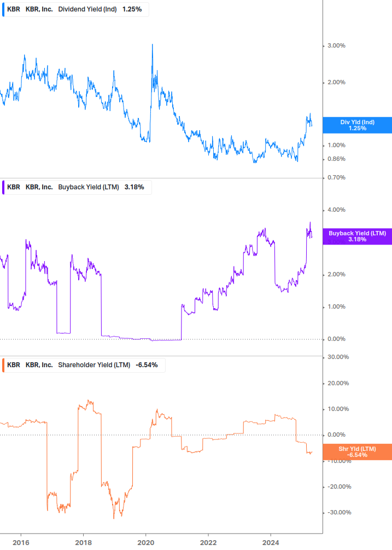Click the 20.00% tick on shareholder yield axis
Viewport: 392px width, 550px height.
click(338, 383)
